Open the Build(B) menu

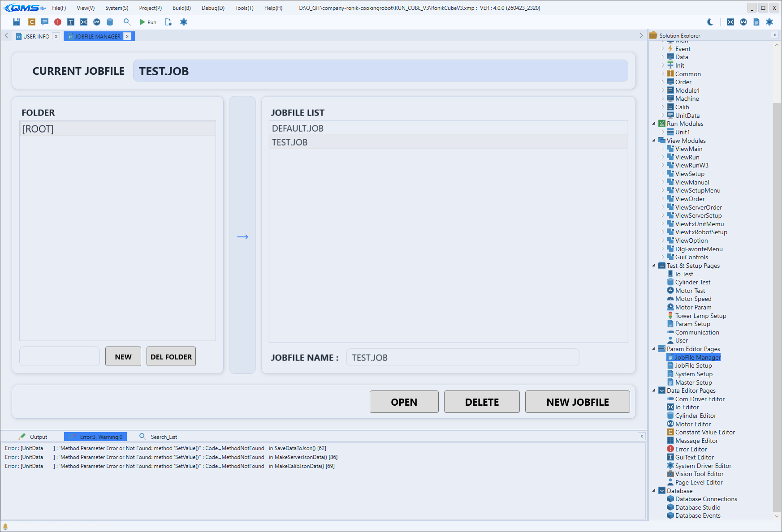click(x=181, y=8)
